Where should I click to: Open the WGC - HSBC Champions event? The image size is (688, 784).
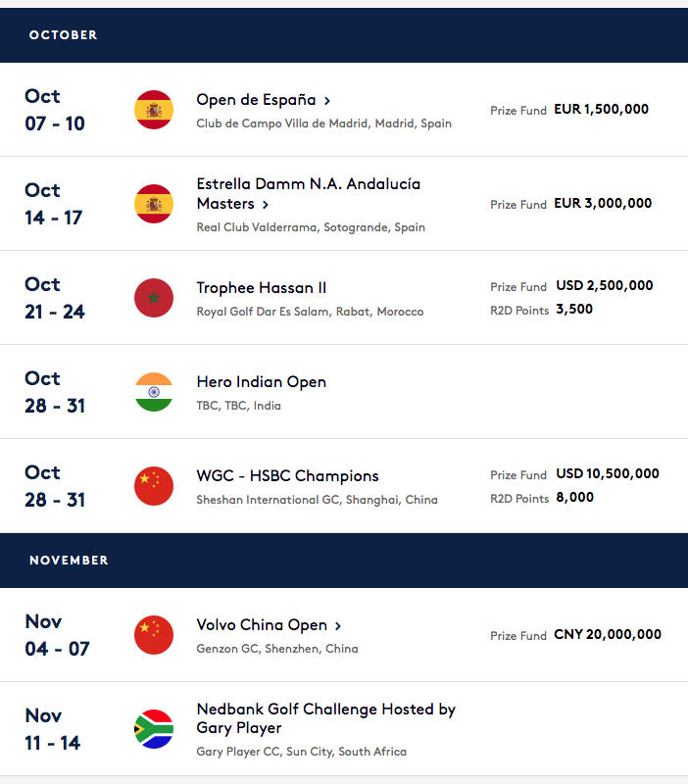click(x=287, y=476)
